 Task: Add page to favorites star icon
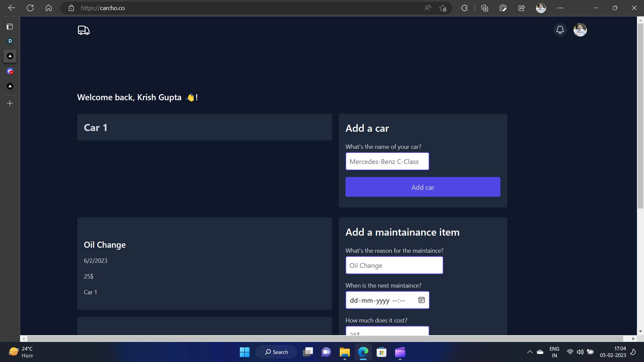point(443,8)
